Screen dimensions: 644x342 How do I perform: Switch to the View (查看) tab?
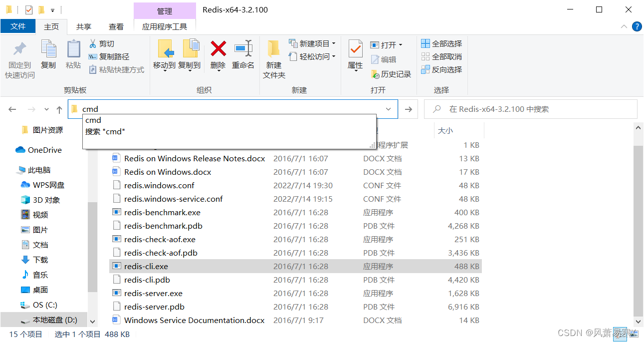pyautogui.click(x=116, y=26)
